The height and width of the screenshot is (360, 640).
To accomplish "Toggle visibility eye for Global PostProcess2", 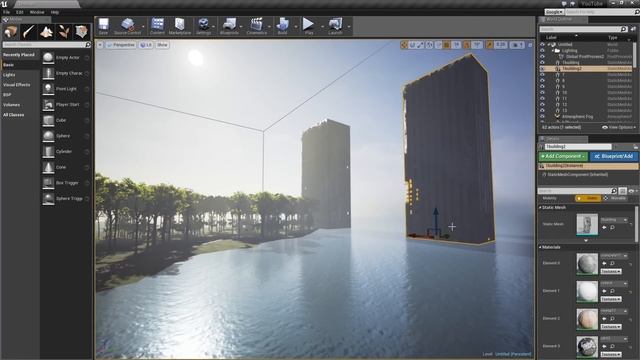I will 542,57.
